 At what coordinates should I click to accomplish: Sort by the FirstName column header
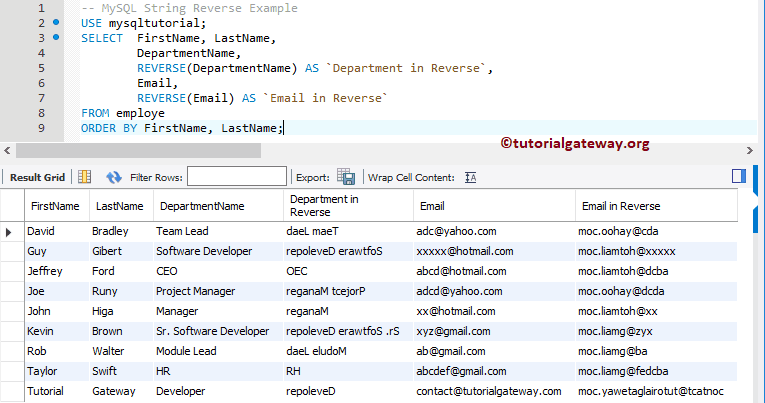click(55, 206)
